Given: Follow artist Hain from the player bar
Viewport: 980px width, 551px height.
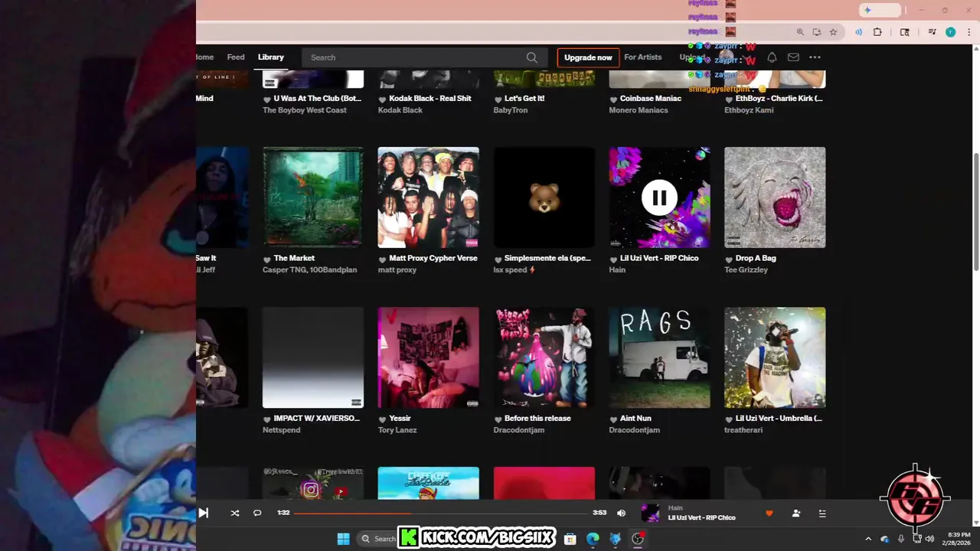Looking at the screenshot, I should point(796,514).
